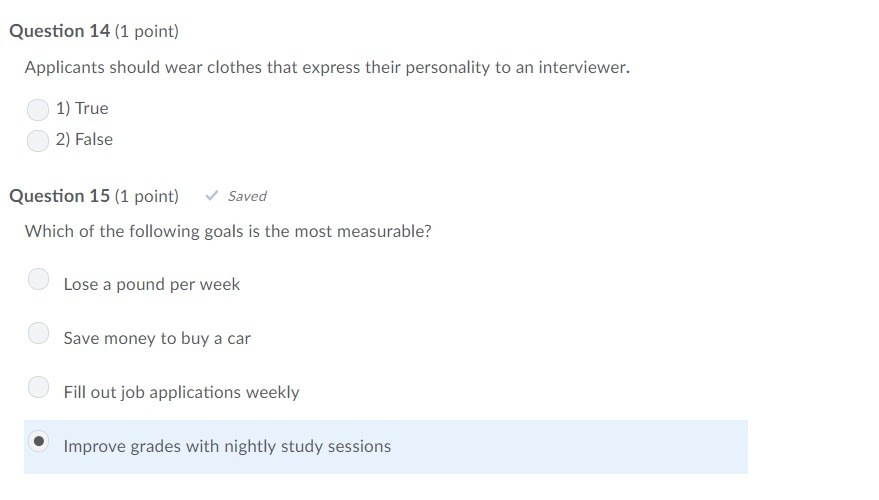
Task: Click the question text about applicants' clothes
Action: pyautogui.click(x=327, y=68)
